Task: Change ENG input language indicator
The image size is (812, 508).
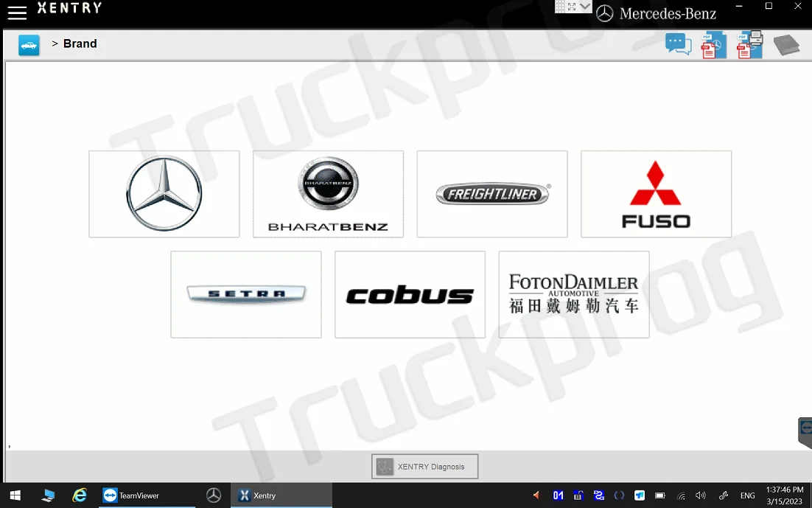Action: tap(747, 495)
